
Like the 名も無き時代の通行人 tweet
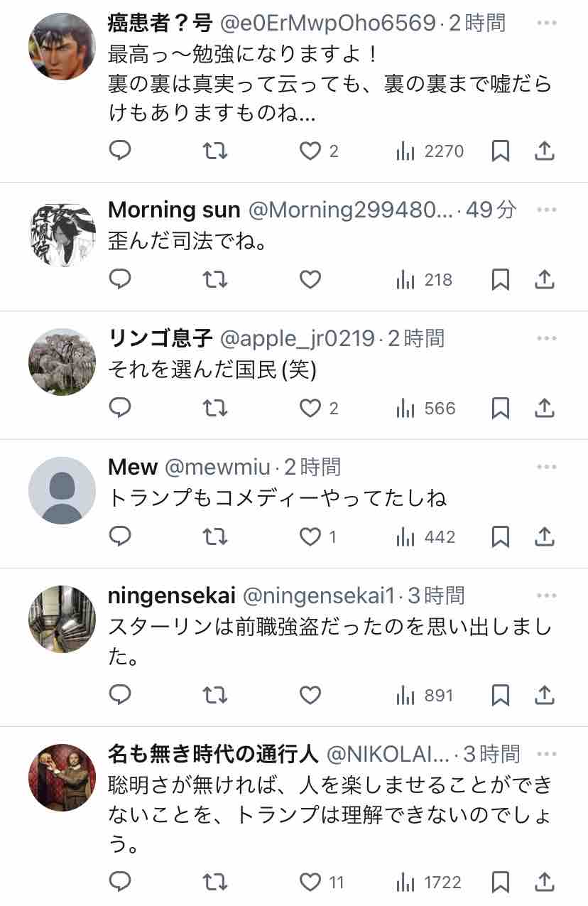[310, 883]
